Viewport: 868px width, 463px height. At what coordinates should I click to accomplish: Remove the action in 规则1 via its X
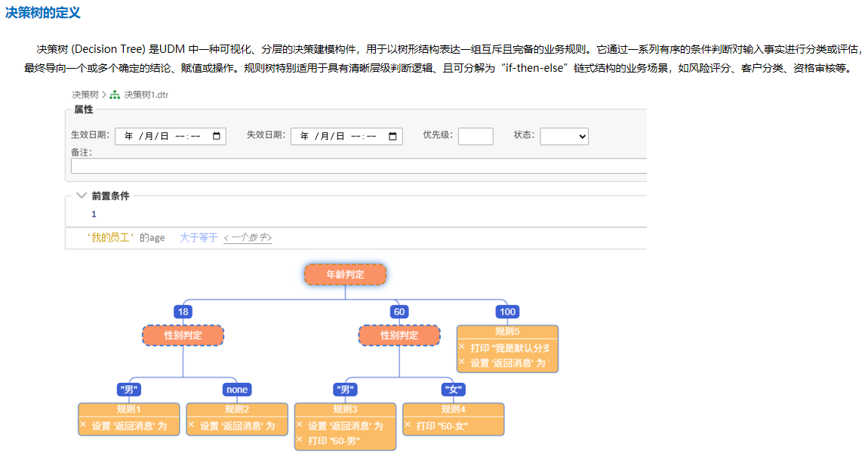[83, 425]
